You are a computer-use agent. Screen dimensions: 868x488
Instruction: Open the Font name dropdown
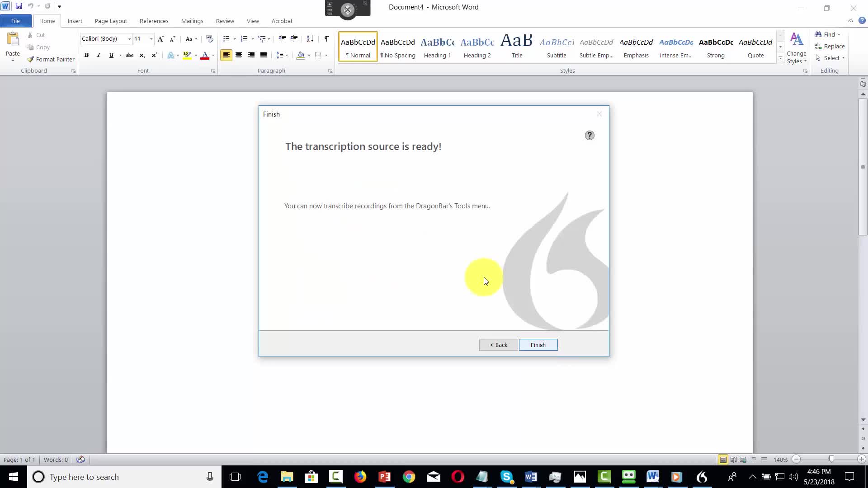point(129,39)
